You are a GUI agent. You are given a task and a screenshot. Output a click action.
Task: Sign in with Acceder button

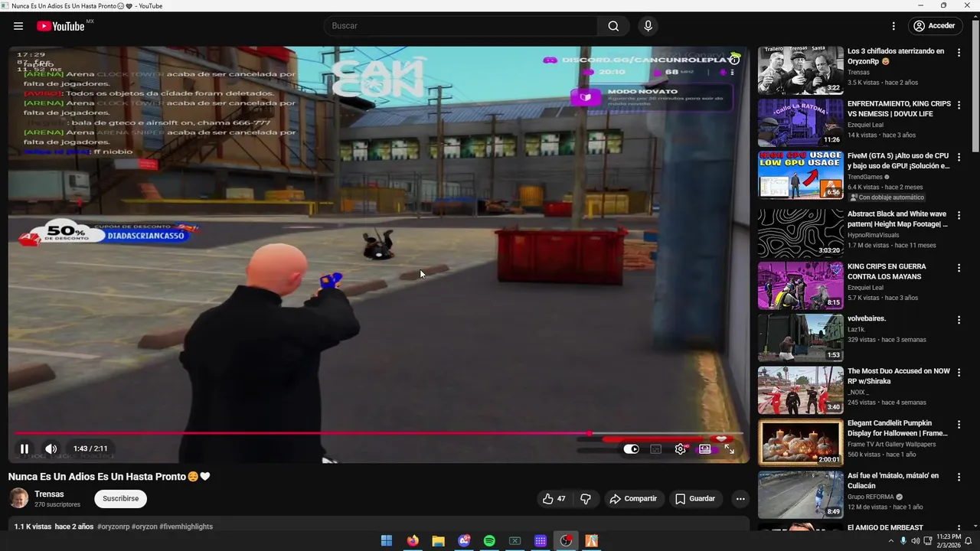pyautogui.click(x=934, y=26)
